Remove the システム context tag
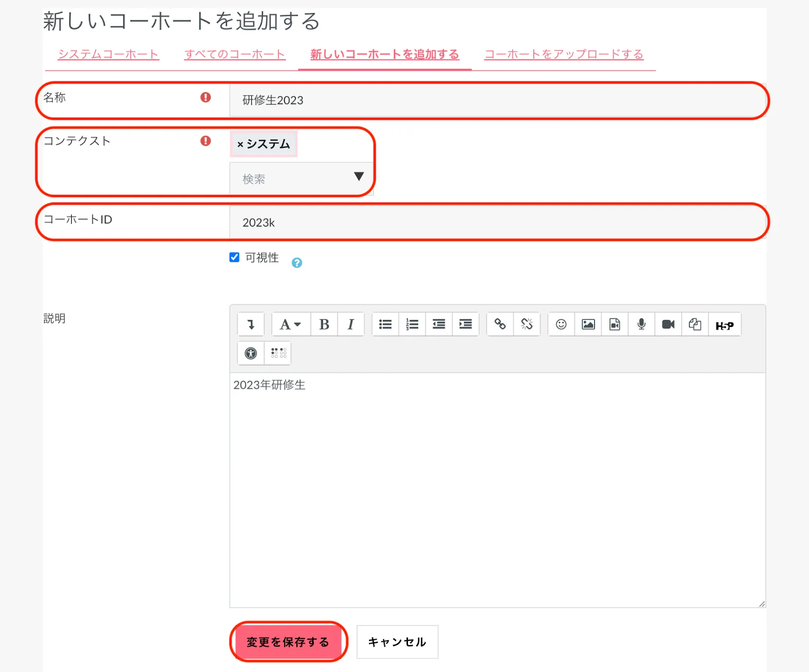Viewport: 809px width, 672px height. click(240, 145)
